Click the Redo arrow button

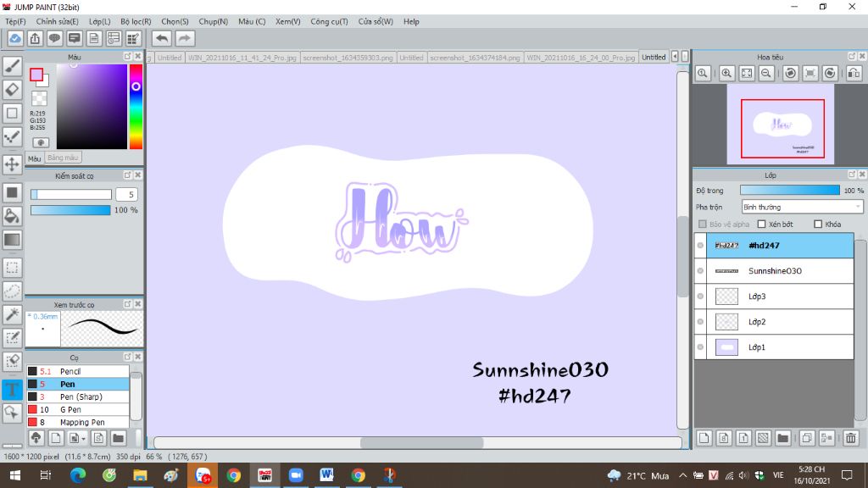click(x=185, y=38)
